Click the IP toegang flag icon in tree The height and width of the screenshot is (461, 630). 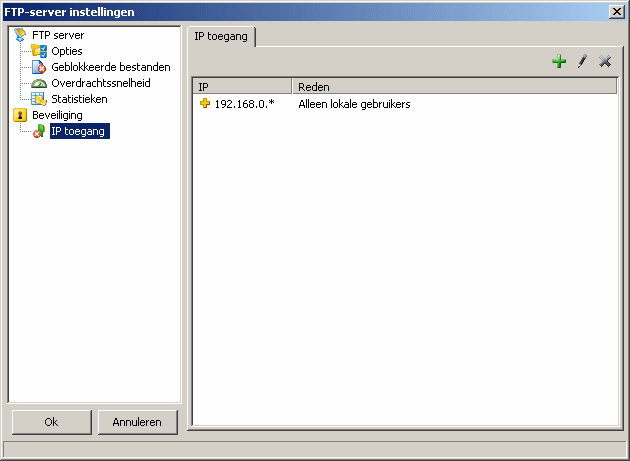(39, 131)
